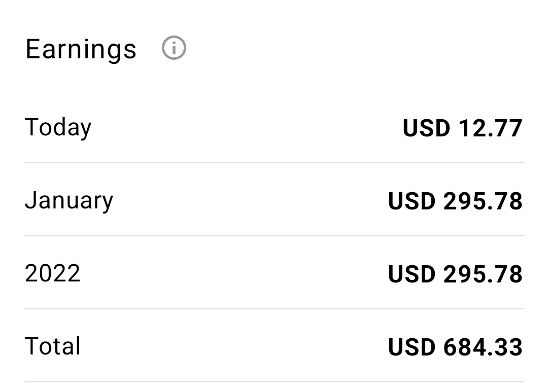Click the divider line below the January row
This screenshot has height=392, width=548.
[x=274, y=236]
